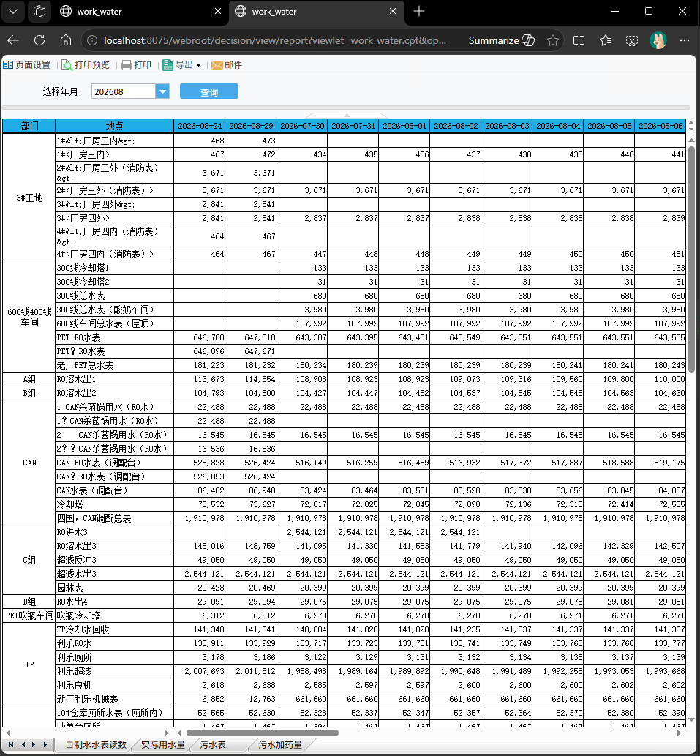The width and height of the screenshot is (700, 756).
Task: Add this page to favorites star
Action: [552, 40]
